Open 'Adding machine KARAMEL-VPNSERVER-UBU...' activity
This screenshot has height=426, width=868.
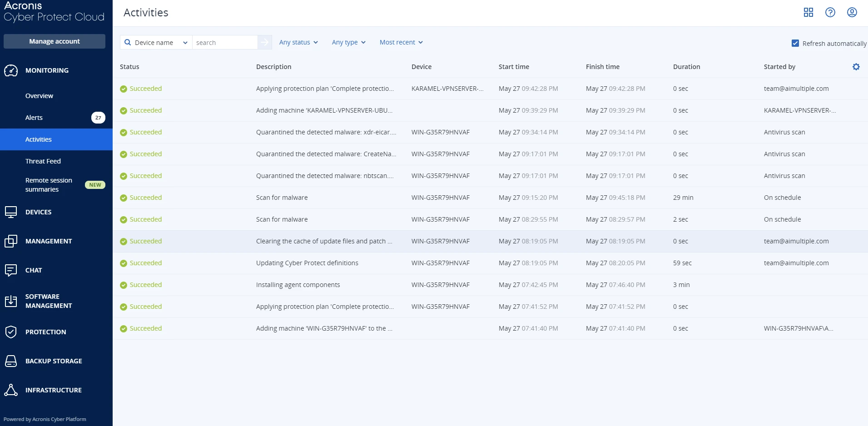[x=490, y=110]
